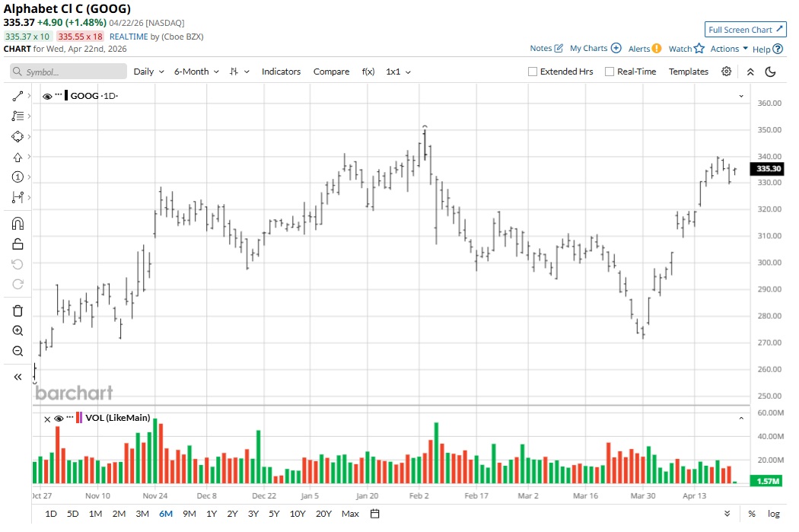The width and height of the screenshot is (799, 532).
Task: Click the zoom in magnifier
Action: click(x=18, y=331)
